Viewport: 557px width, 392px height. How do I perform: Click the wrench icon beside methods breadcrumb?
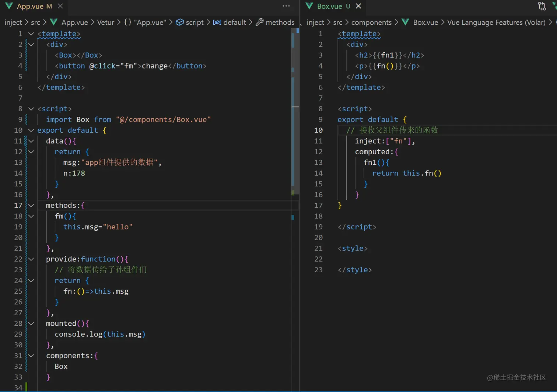point(260,22)
